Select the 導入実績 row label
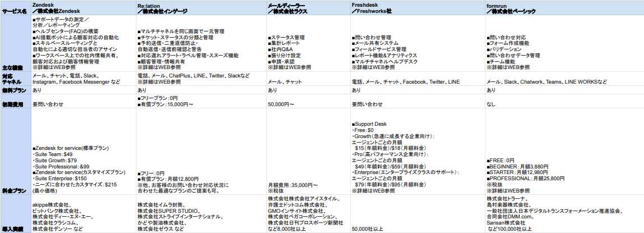This screenshot has height=233, width=644. tap(16, 214)
